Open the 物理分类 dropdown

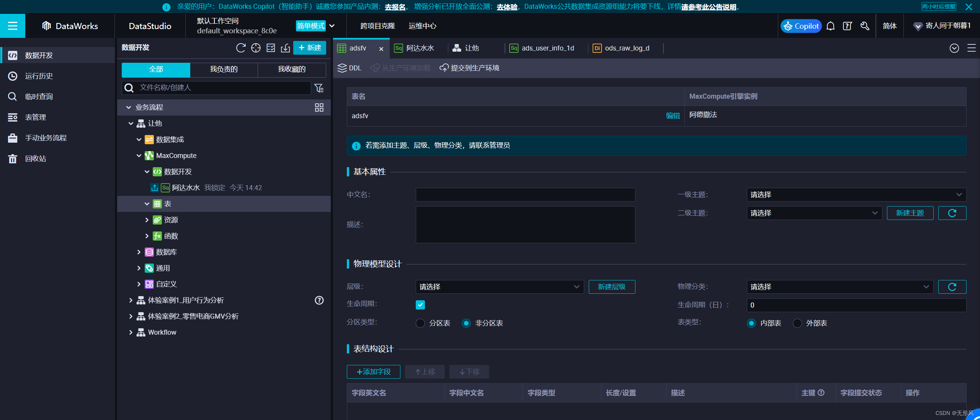[x=840, y=287]
